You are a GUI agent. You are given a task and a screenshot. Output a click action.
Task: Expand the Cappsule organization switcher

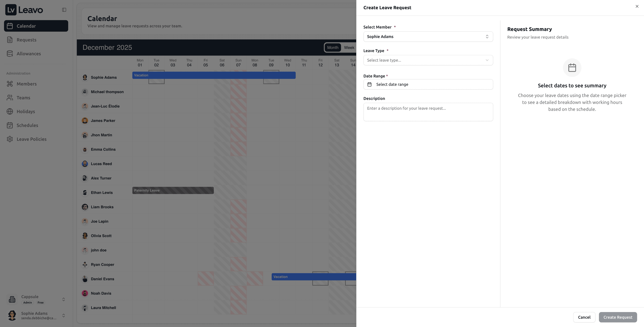pos(64,299)
